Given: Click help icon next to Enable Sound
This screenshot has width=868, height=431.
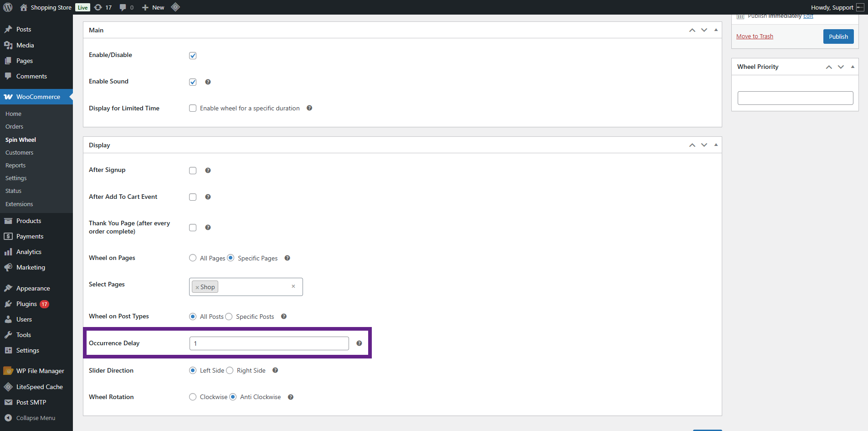Looking at the screenshot, I should click(x=208, y=82).
